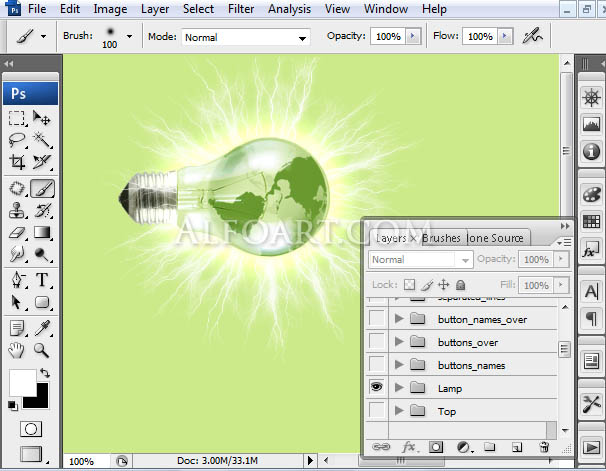Select the Type tool
Screen dimensions: 606x471
pyautogui.click(x=42, y=280)
